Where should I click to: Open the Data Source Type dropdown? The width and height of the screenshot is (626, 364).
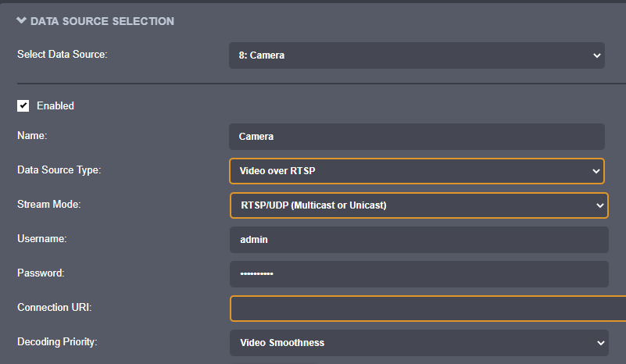[x=416, y=171]
